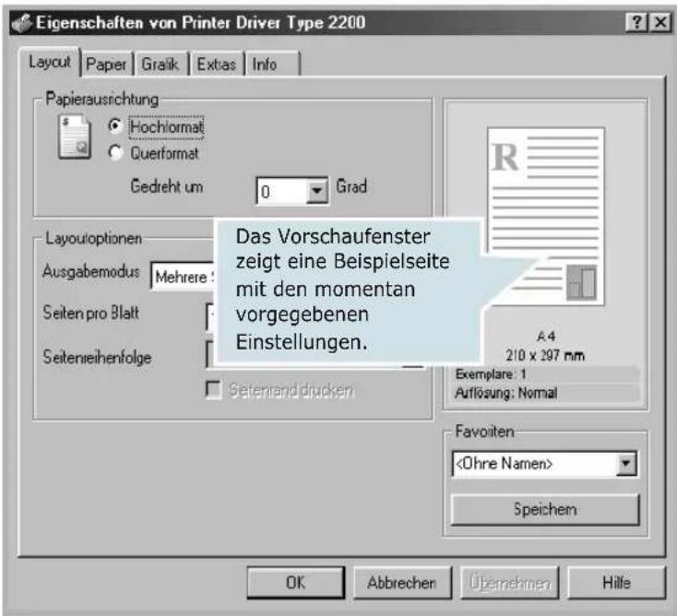
Task: Click the Auflösung: Normal text
Action: point(505,393)
